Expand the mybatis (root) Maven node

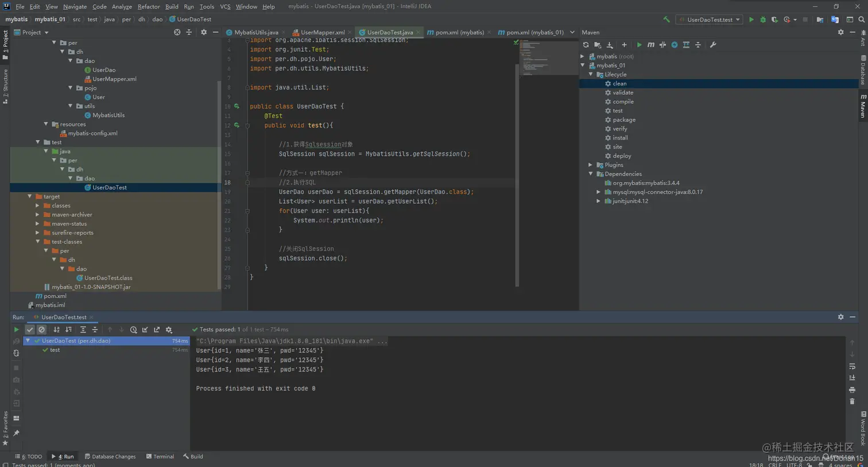[583, 56]
